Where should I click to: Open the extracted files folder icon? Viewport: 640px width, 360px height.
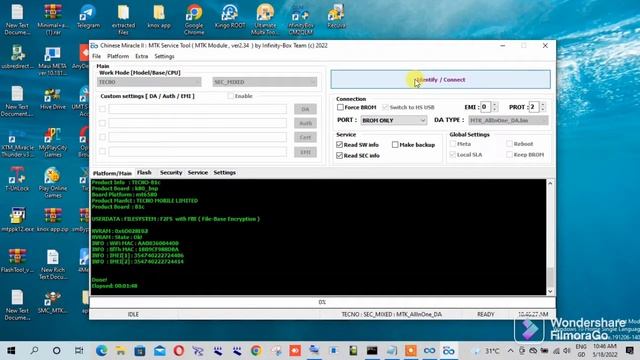[x=123, y=19]
